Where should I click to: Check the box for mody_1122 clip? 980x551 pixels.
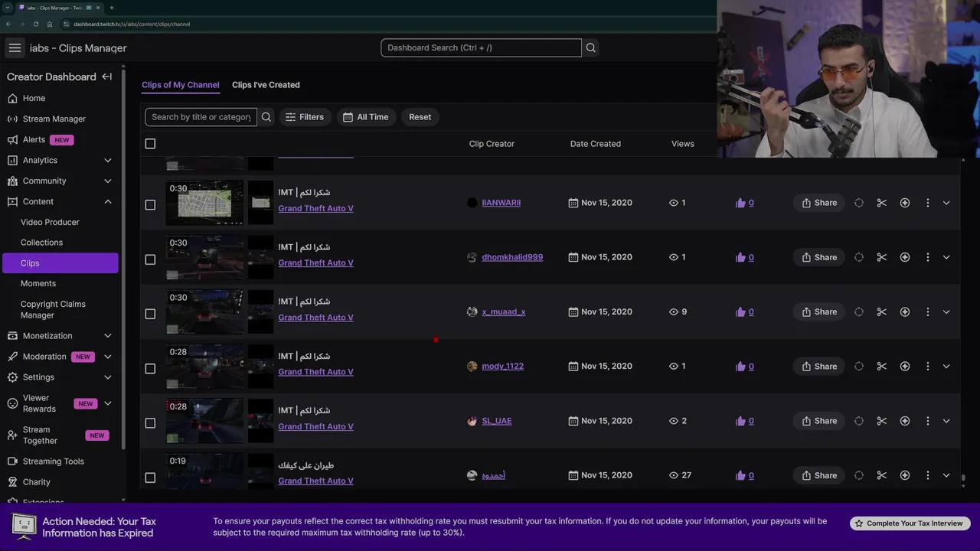[150, 369]
